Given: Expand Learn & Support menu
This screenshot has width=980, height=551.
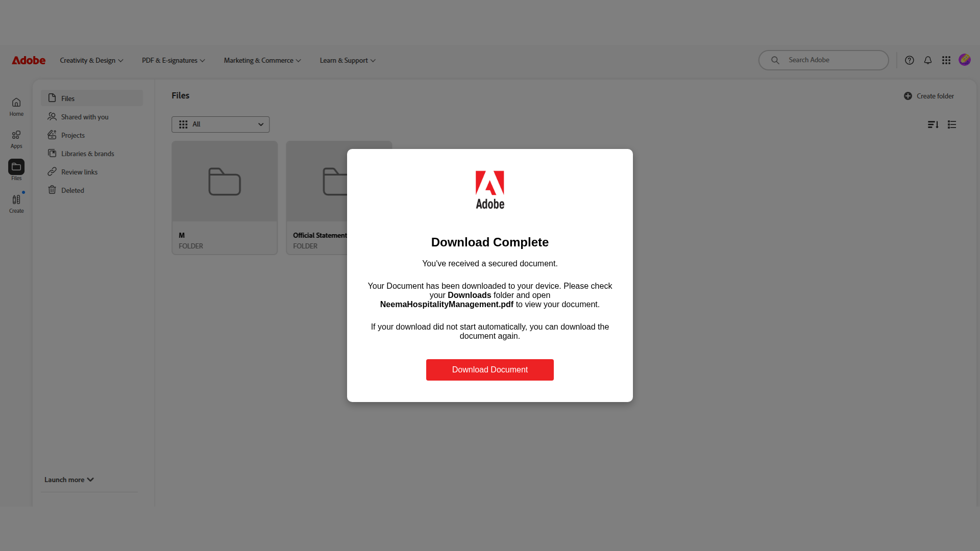Looking at the screenshot, I should (348, 60).
